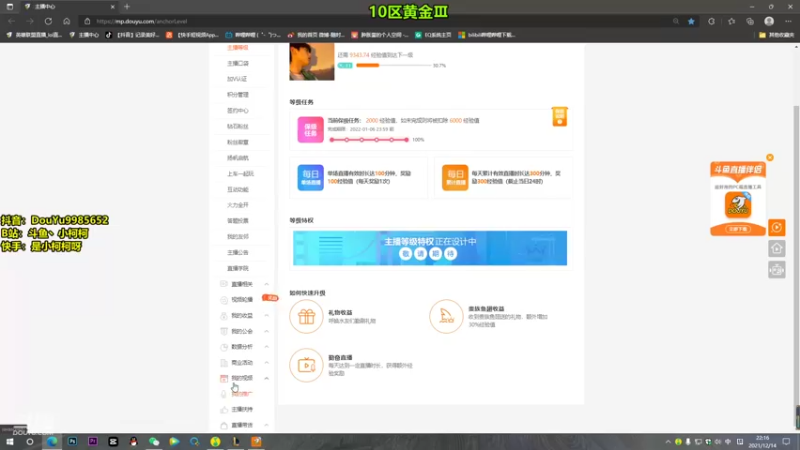This screenshot has height=450, width=800.
Task: Toggle the 我的公会 section chevron
Action: [x=266, y=332]
